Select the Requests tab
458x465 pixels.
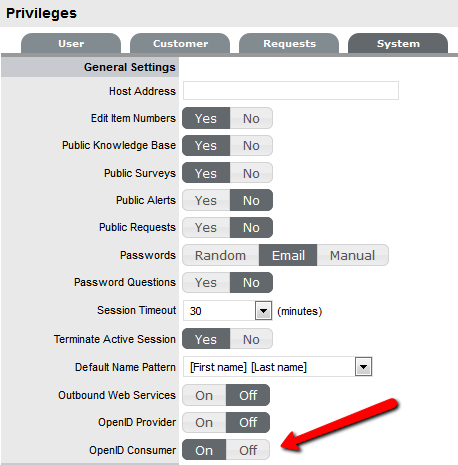(289, 43)
